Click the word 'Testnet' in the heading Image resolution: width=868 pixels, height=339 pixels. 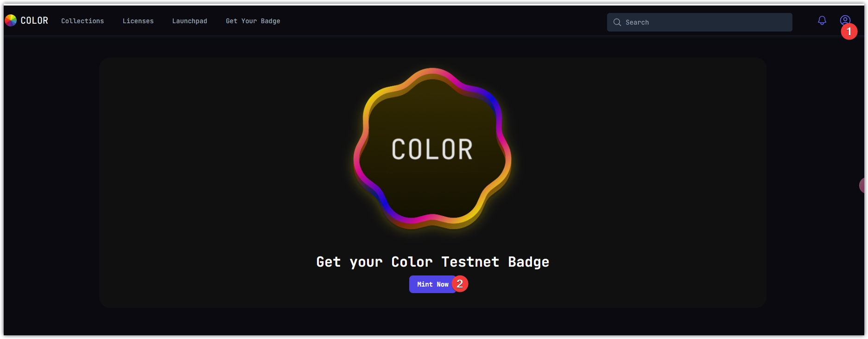coord(470,262)
